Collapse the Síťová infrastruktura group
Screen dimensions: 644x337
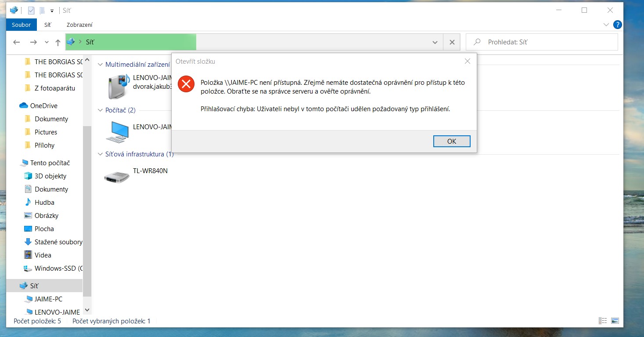tap(100, 154)
